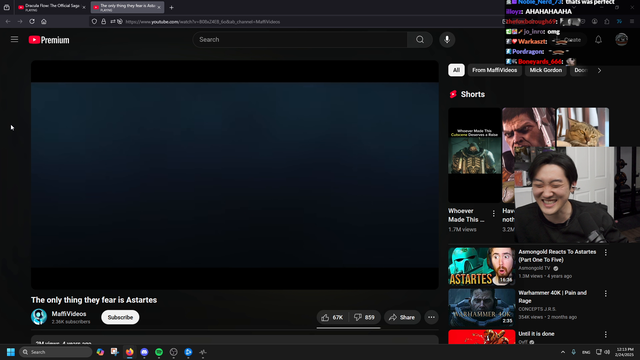Open the taskbar clock and date
Screen dimensions: 640x360
tap(625, 352)
